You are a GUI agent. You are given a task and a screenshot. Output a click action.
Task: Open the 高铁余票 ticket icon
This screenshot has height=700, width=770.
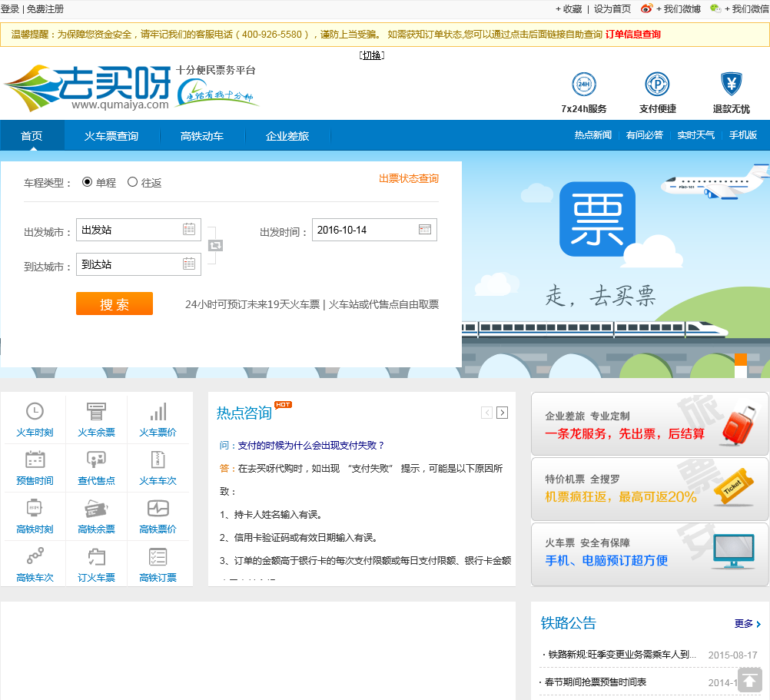point(96,508)
